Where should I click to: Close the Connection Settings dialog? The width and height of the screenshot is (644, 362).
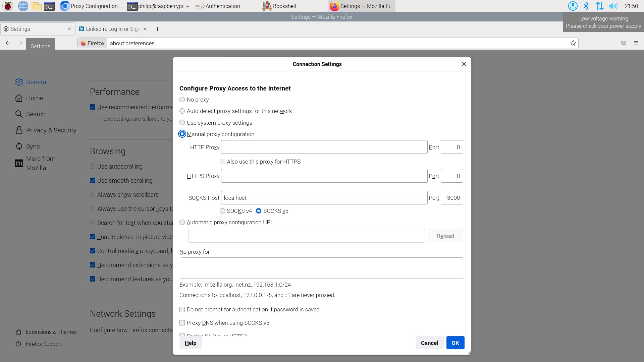click(464, 64)
